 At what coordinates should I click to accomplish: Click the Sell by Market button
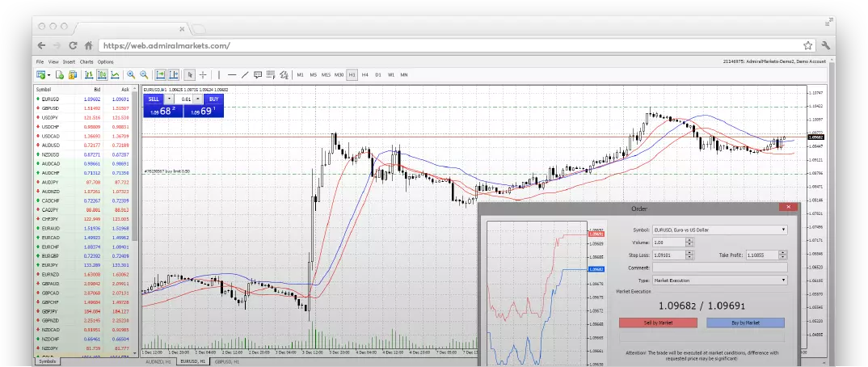[658, 323]
